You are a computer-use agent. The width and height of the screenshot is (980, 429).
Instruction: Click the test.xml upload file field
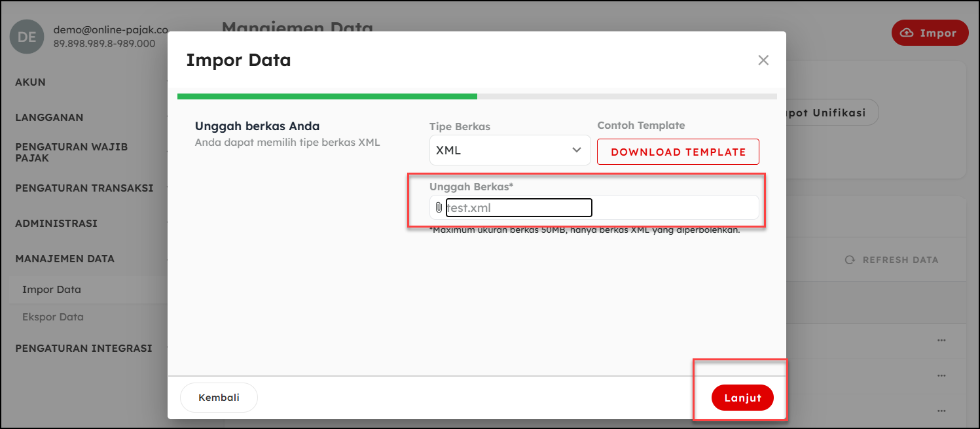pyautogui.click(x=518, y=208)
